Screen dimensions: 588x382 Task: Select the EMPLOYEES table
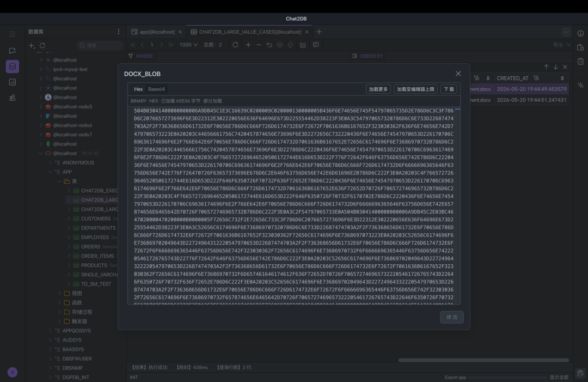[x=95, y=237]
